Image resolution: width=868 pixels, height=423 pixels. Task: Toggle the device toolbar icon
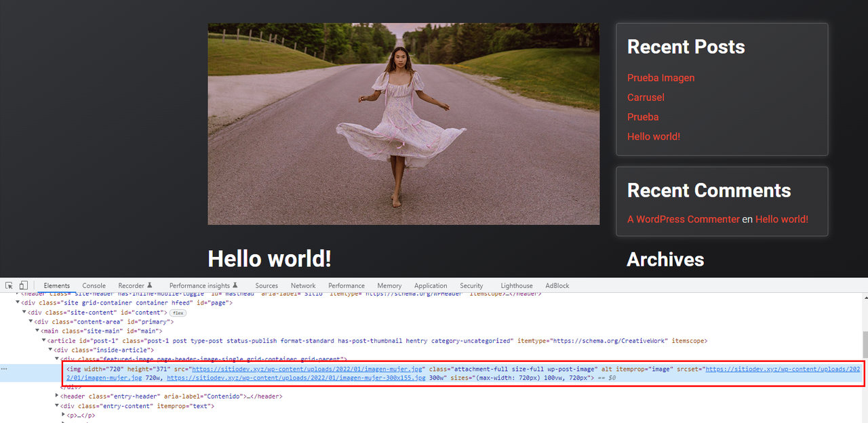click(x=23, y=285)
